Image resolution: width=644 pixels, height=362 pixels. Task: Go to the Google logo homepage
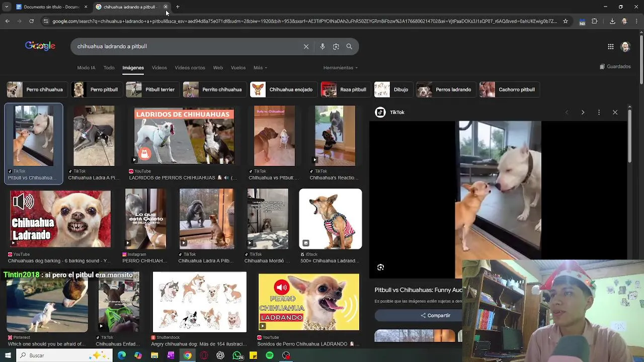tap(40, 46)
